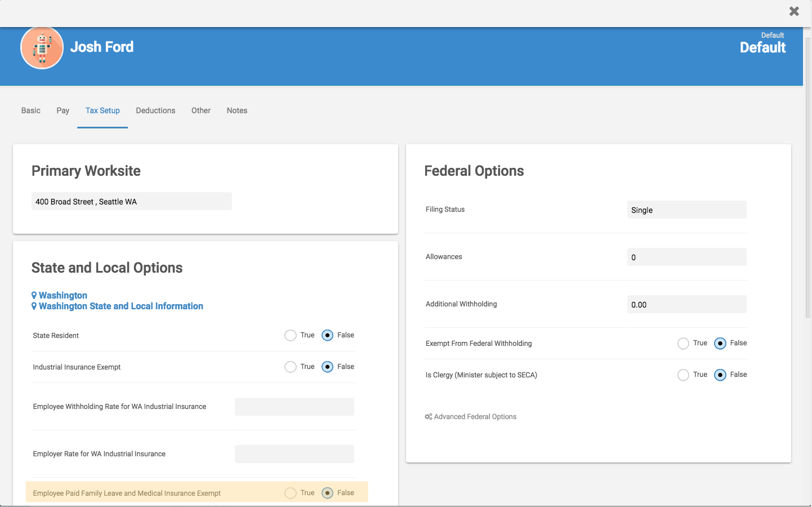Click the vertical scrollbar on the right
The image size is (812, 507).
808,177
